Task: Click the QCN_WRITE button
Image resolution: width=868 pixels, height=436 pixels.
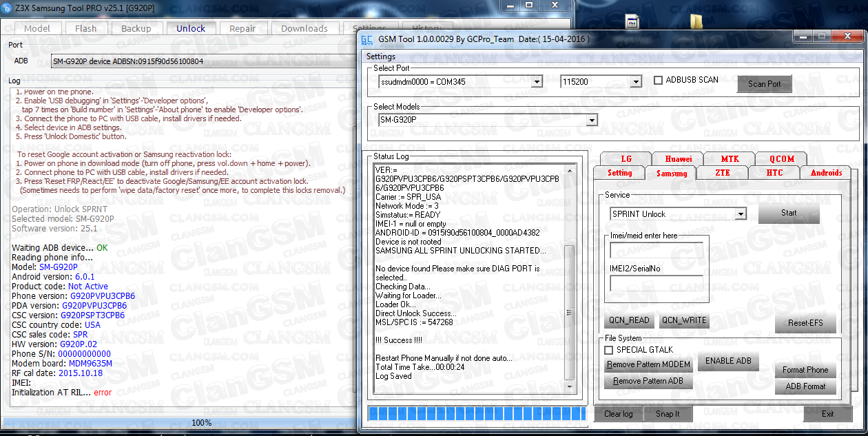Action: pyautogui.click(x=683, y=320)
